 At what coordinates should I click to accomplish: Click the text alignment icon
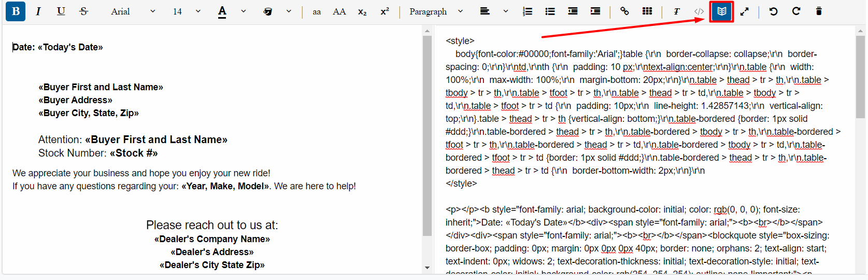pyautogui.click(x=485, y=11)
